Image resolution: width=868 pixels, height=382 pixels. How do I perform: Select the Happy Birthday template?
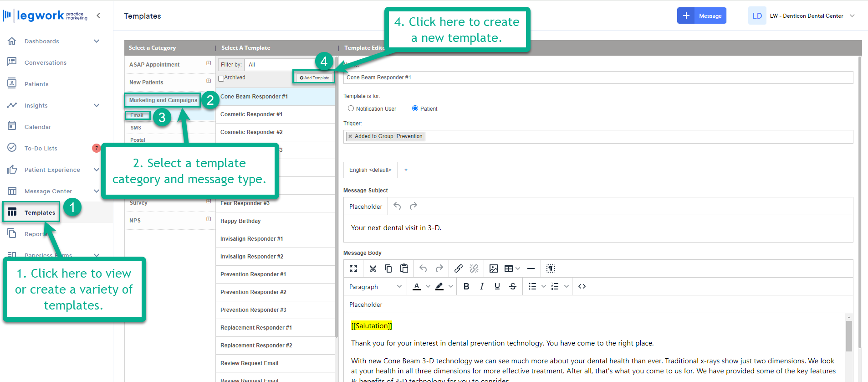275,221
